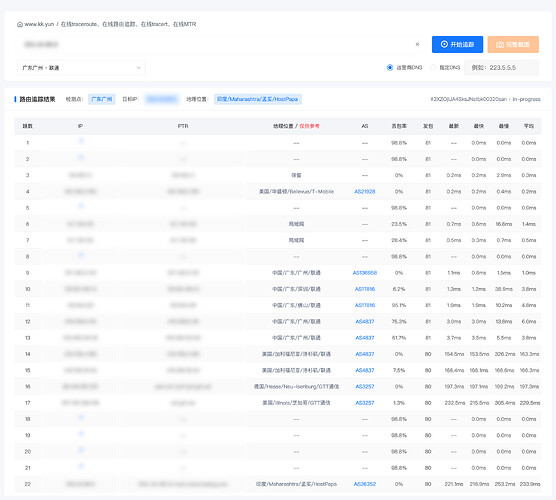Open AS17816 link in hop 10
The width and height of the screenshot is (556, 500).
[x=365, y=289]
